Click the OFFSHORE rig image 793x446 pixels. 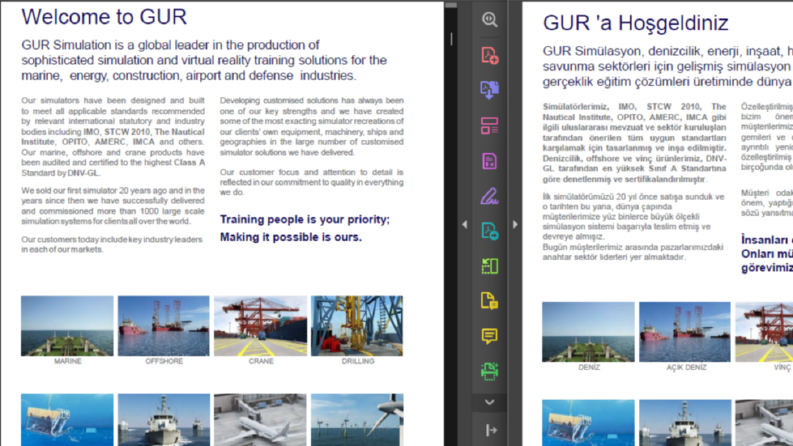pos(163,326)
